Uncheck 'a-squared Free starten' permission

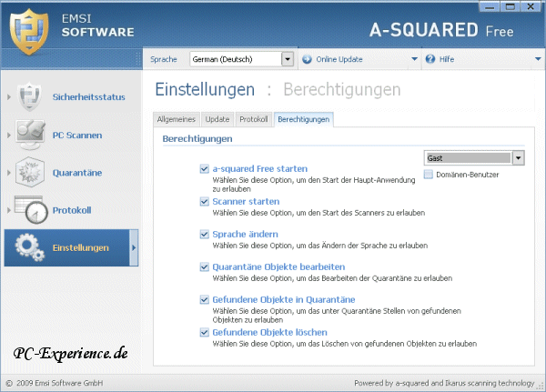[205, 169]
